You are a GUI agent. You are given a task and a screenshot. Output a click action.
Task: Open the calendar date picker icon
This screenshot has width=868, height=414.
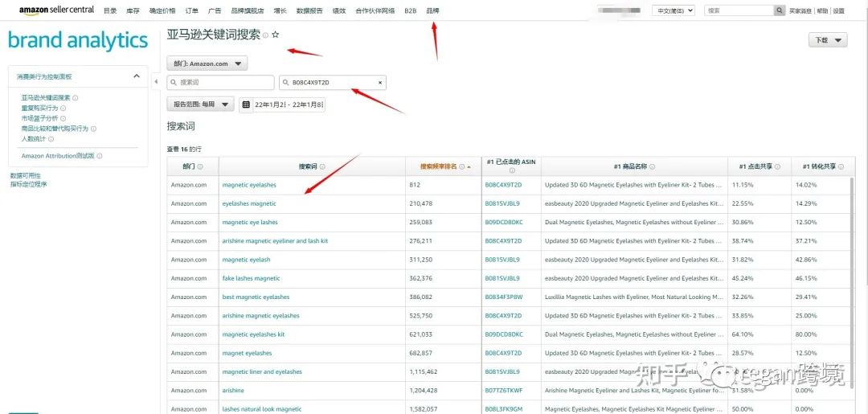247,104
